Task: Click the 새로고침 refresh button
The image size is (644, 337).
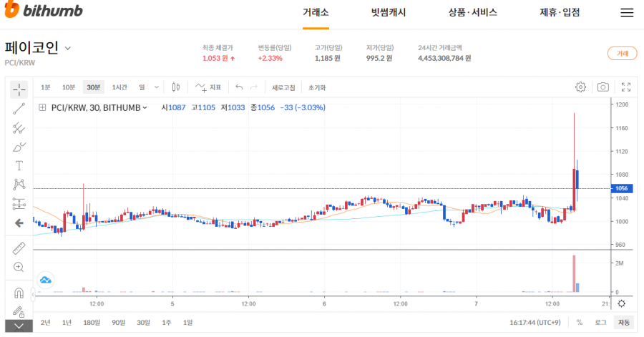Action: 283,87
